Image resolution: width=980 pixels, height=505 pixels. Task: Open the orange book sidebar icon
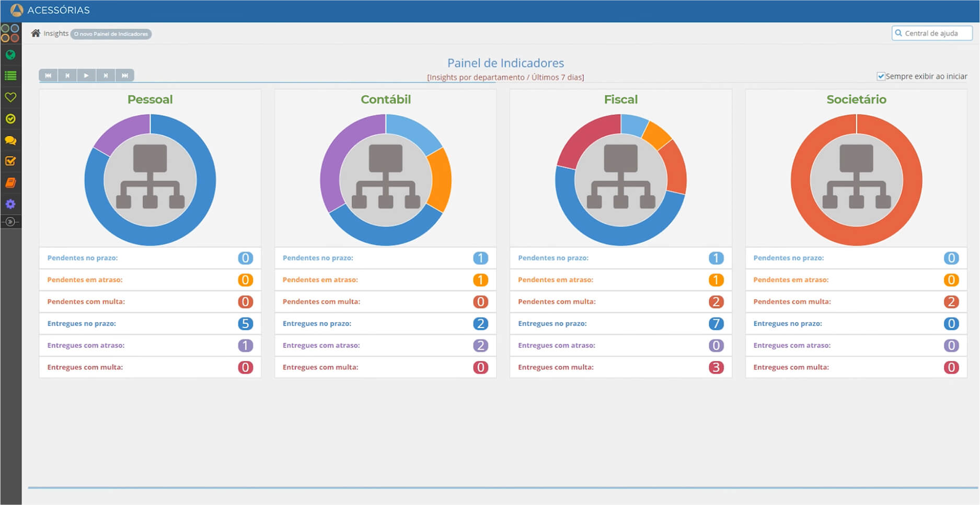(10, 182)
